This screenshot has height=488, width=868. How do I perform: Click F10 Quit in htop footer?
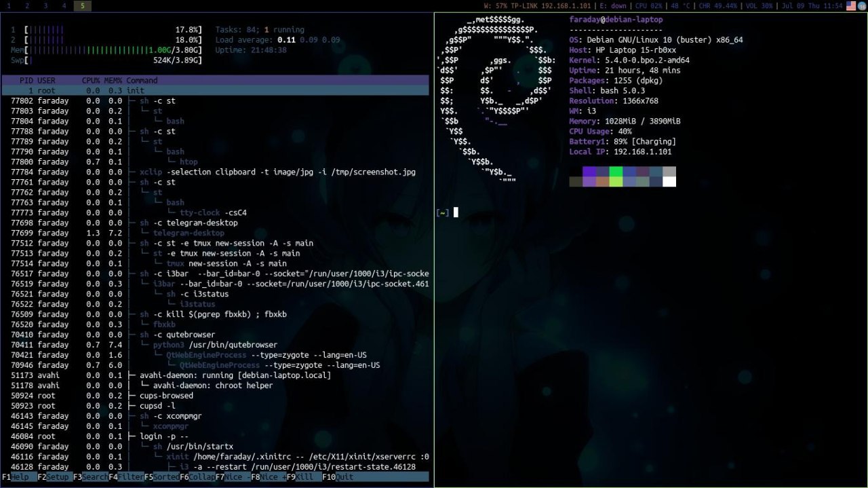338,477
